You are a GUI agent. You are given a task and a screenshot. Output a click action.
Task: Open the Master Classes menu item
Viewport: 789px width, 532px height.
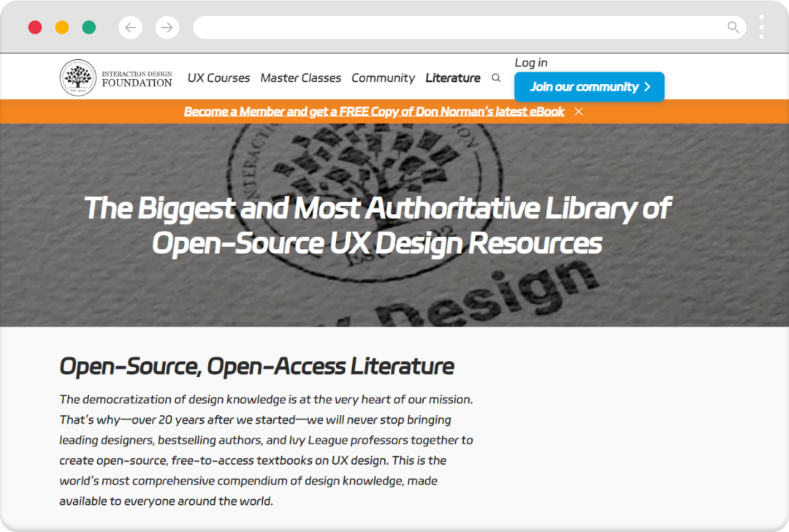[x=300, y=78]
